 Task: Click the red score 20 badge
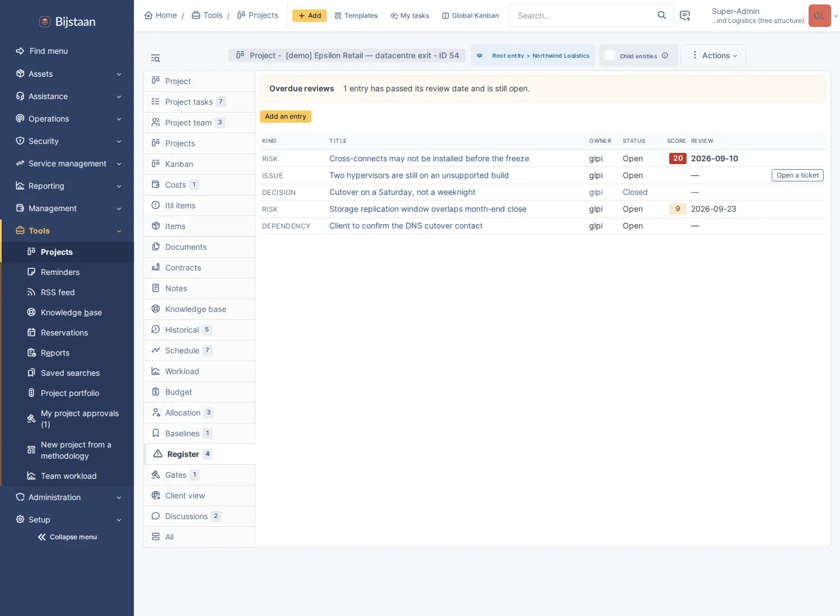tap(678, 158)
